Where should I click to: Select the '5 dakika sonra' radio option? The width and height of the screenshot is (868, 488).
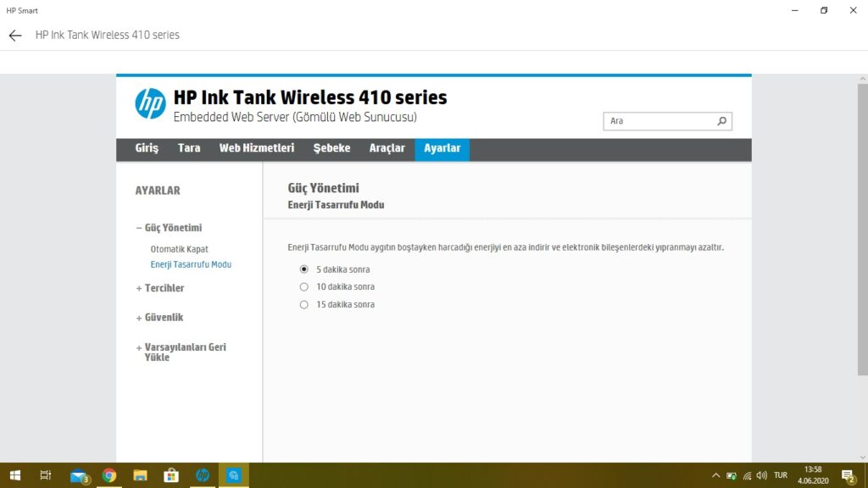(x=304, y=269)
